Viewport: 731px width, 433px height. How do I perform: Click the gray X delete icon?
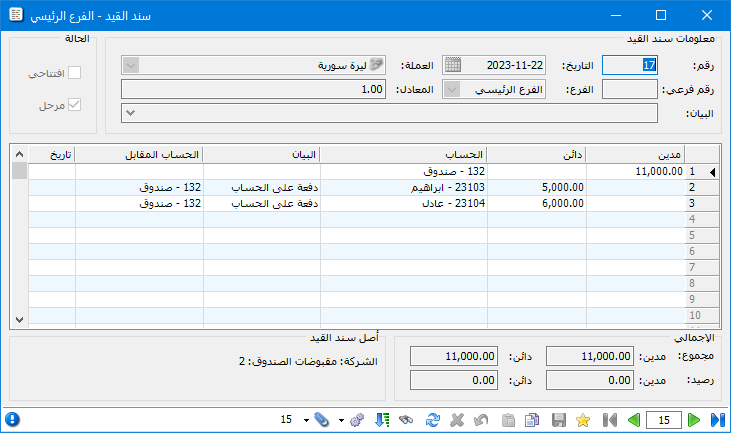457,420
